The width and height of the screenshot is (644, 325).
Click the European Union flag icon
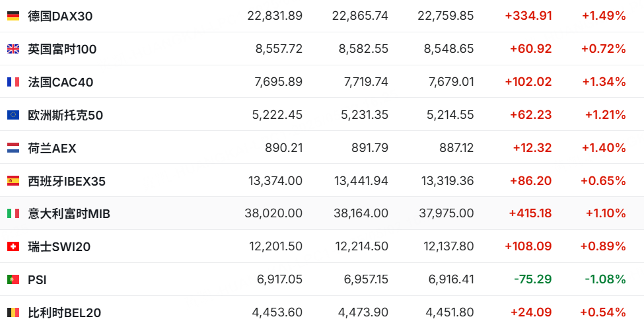click(13, 115)
